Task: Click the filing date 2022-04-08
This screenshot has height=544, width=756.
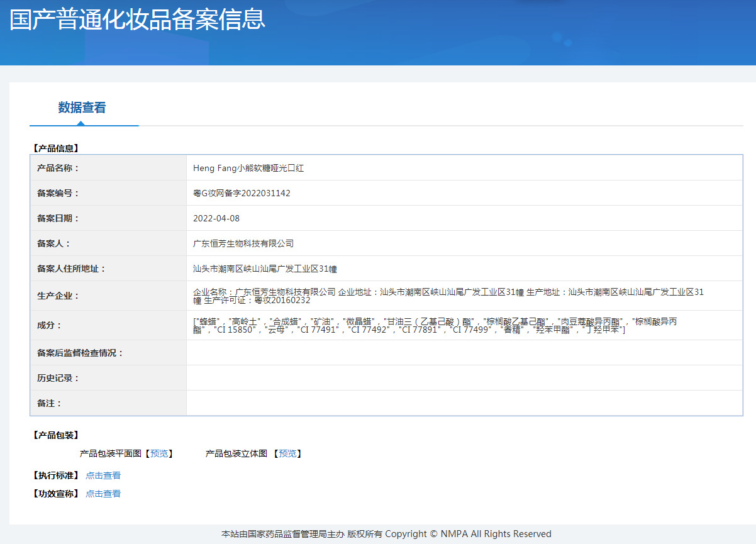Action: pyautogui.click(x=216, y=218)
